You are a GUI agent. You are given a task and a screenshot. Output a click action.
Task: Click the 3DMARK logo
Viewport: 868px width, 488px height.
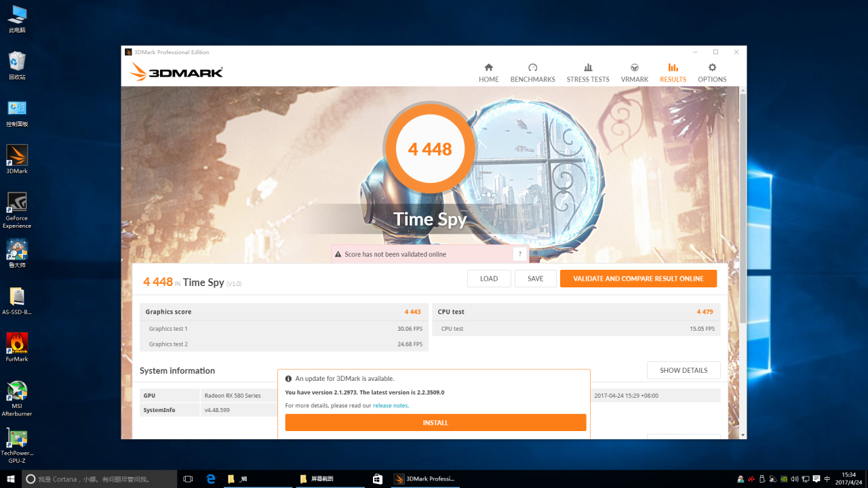point(176,72)
